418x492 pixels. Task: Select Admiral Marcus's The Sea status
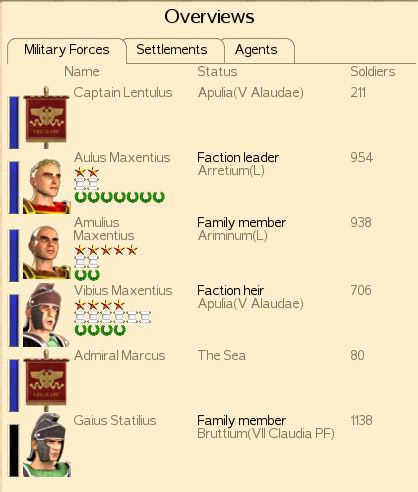222,355
